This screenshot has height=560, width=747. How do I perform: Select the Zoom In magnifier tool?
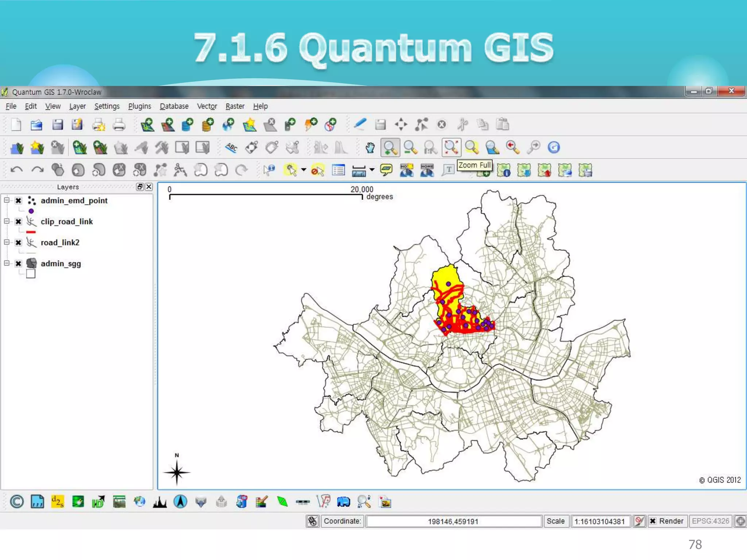(390, 148)
